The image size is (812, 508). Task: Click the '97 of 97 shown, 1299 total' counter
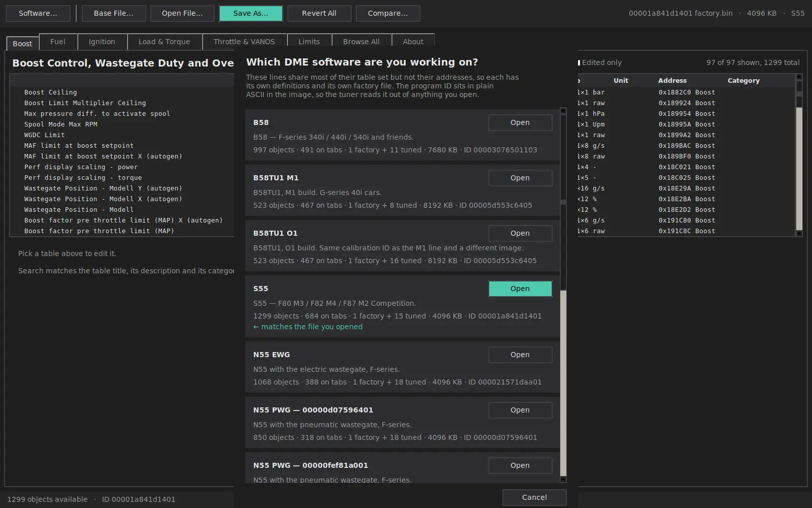pyautogui.click(x=753, y=62)
